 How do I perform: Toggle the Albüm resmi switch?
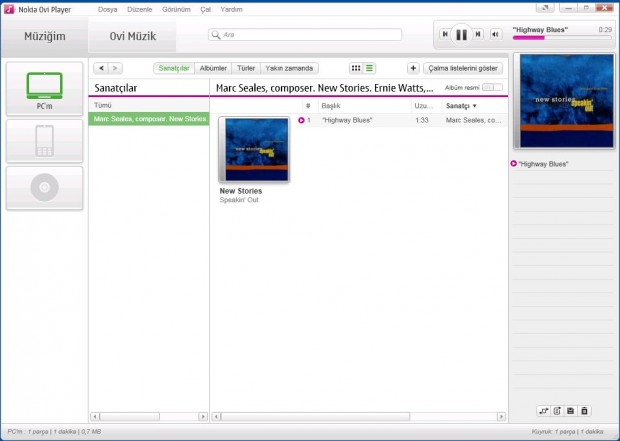point(492,87)
